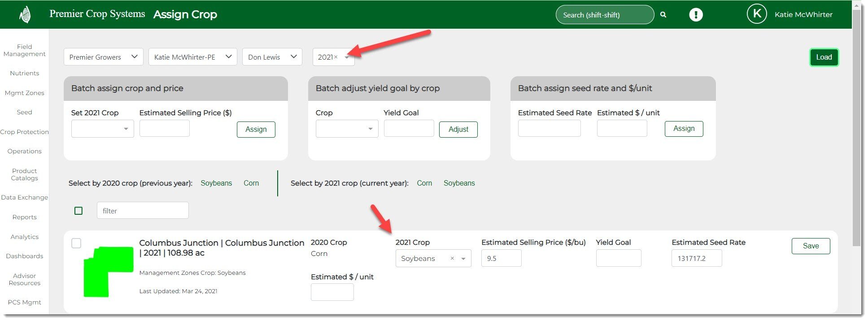The width and height of the screenshot is (868, 321).
Task: Open Crop Protection in the sidebar
Action: click(x=24, y=132)
